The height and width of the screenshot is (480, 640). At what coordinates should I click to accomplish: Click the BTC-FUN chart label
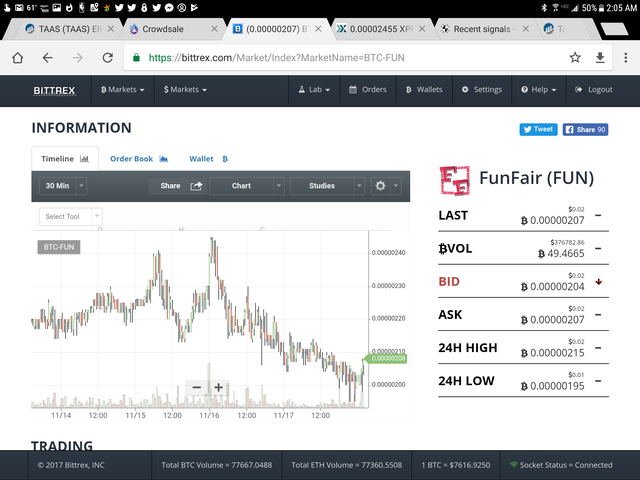[x=59, y=247]
